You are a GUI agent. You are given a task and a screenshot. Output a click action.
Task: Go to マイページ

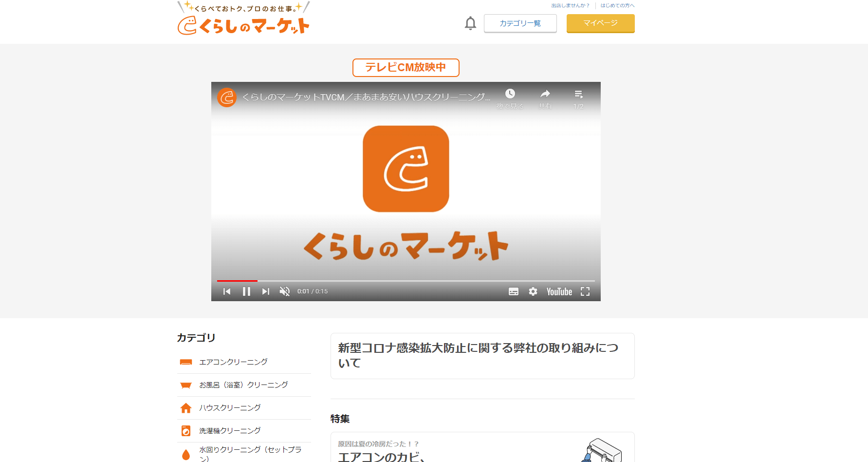coord(601,23)
